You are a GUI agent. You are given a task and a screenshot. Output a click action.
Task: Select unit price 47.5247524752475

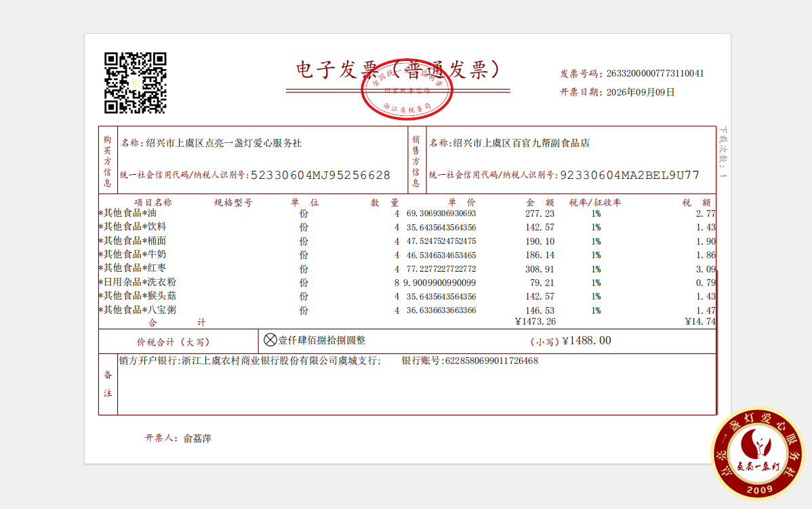pyautogui.click(x=441, y=241)
